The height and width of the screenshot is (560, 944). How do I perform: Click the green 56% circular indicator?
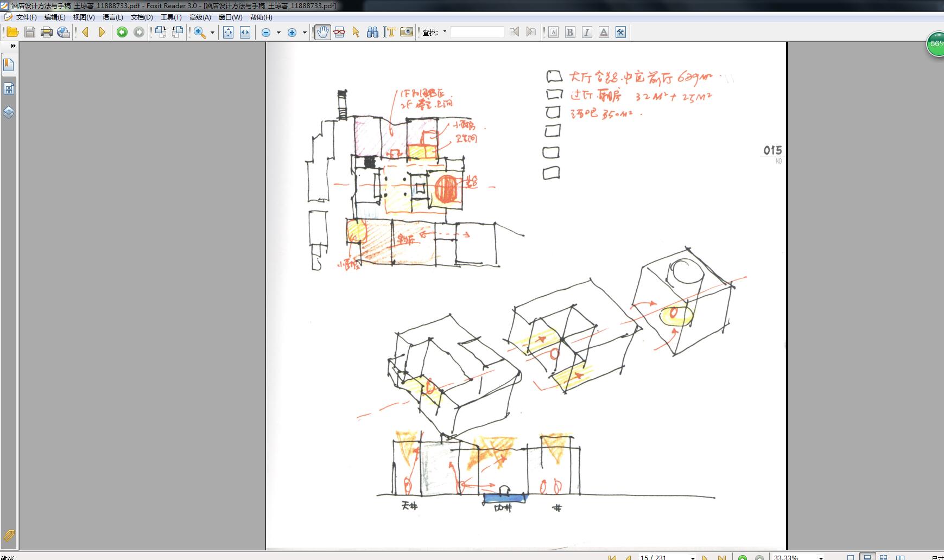point(936,44)
